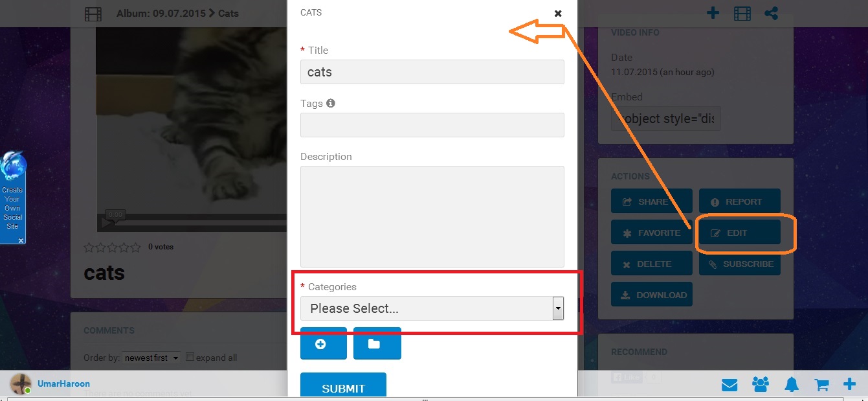This screenshot has height=401, width=868.
Task: Click the Title input field
Action: 432,72
